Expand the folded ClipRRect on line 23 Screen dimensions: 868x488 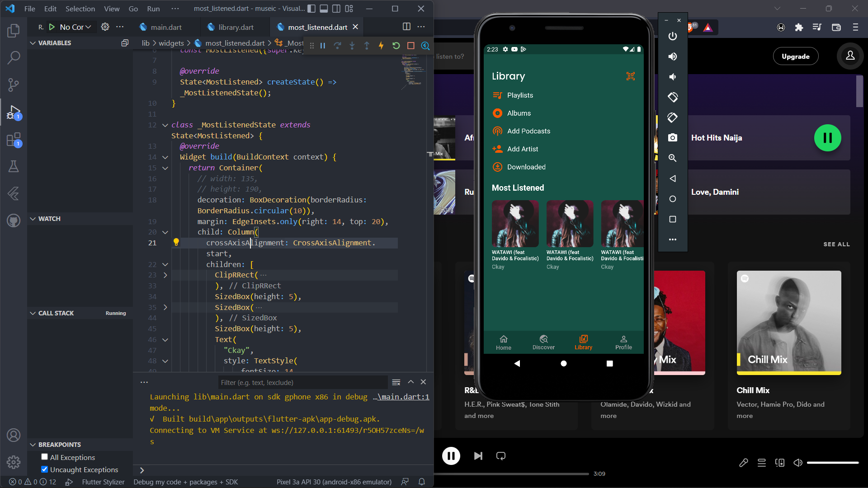point(165,275)
